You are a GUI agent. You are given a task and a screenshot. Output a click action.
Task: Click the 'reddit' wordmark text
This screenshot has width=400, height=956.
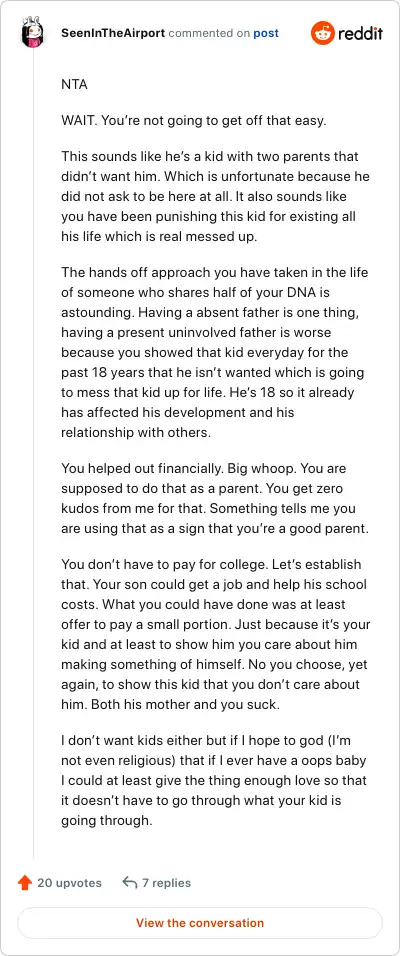360,33
